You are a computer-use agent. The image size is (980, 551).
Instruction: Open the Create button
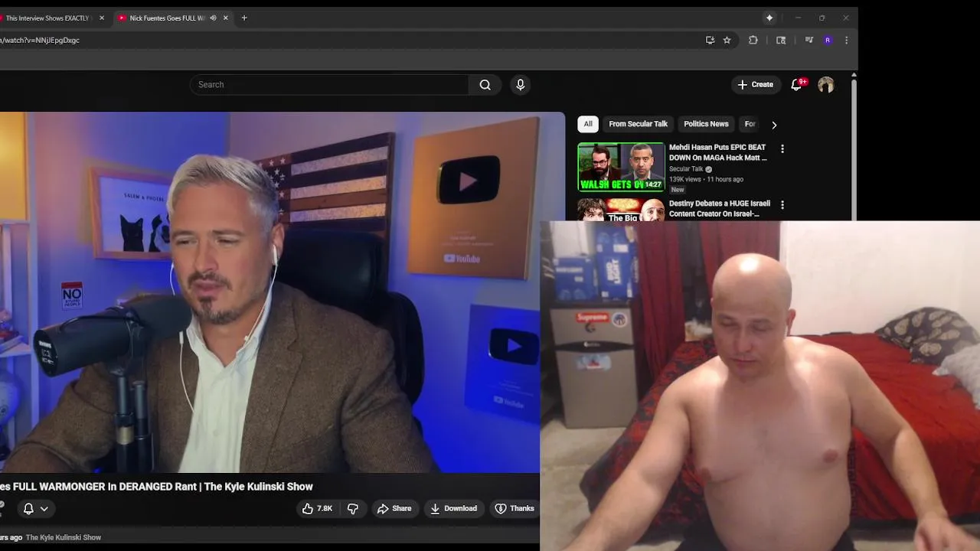(755, 85)
